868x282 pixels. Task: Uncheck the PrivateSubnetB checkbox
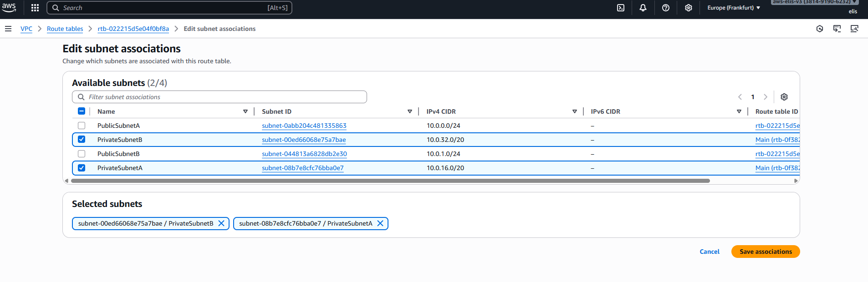pyautogui.click(x=82, y=140)
